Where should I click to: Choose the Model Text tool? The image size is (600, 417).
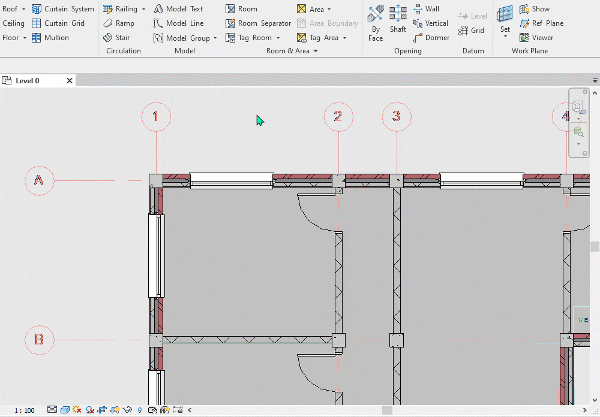tap(178, 9)
